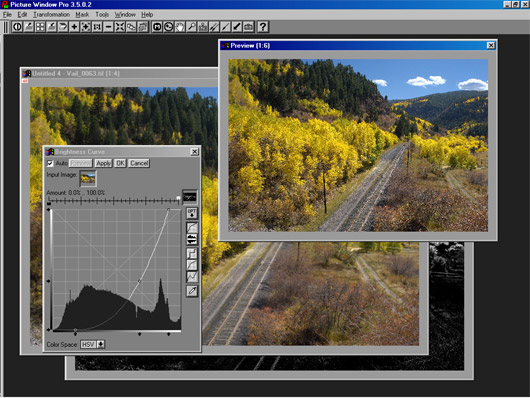Click the minus zoom-out toolbar icon
Screen dimensions: 530x398
109,27
